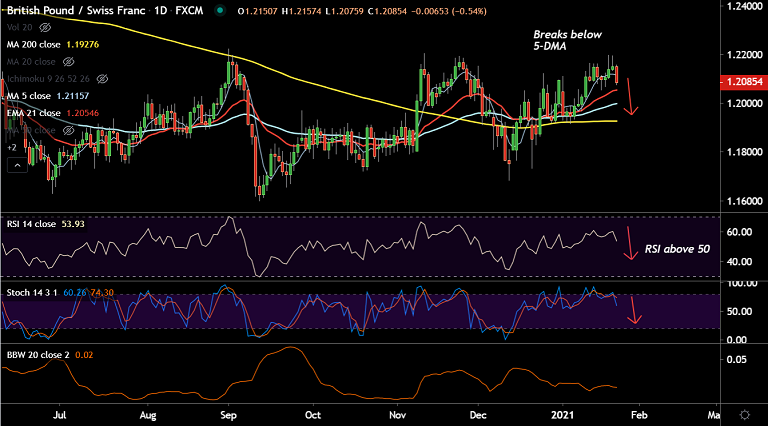Click the Stoch value 74.30

(x=102, y=293)
